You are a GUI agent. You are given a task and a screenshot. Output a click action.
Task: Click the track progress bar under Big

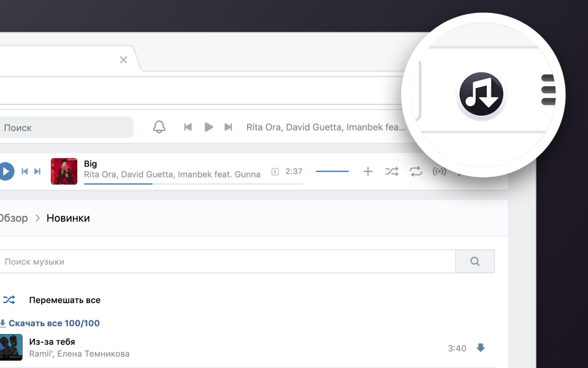tap(193, 184)
